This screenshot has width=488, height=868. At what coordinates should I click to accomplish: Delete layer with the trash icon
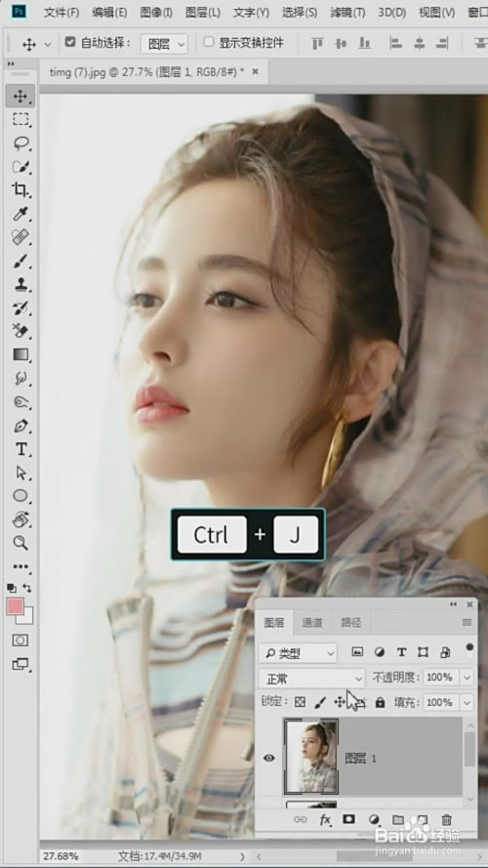click(446, 820)
